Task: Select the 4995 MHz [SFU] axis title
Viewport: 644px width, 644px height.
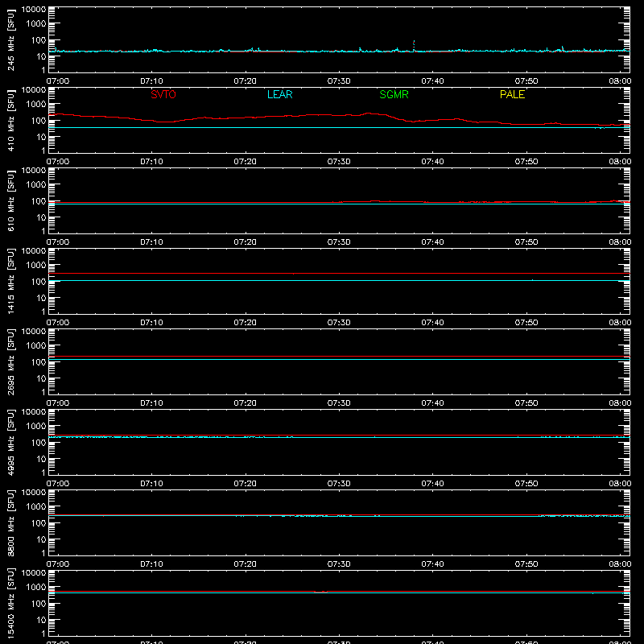Action: pos(11,442)
